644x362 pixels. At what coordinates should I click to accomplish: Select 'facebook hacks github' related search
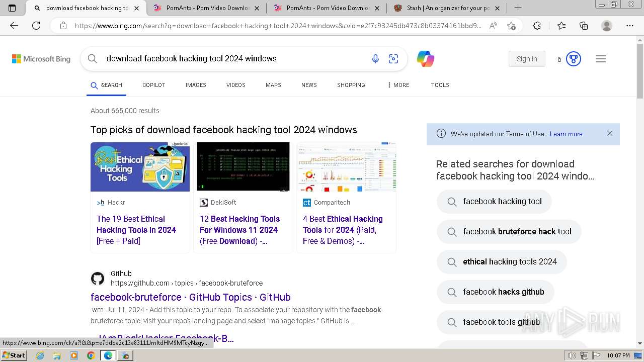496,292
